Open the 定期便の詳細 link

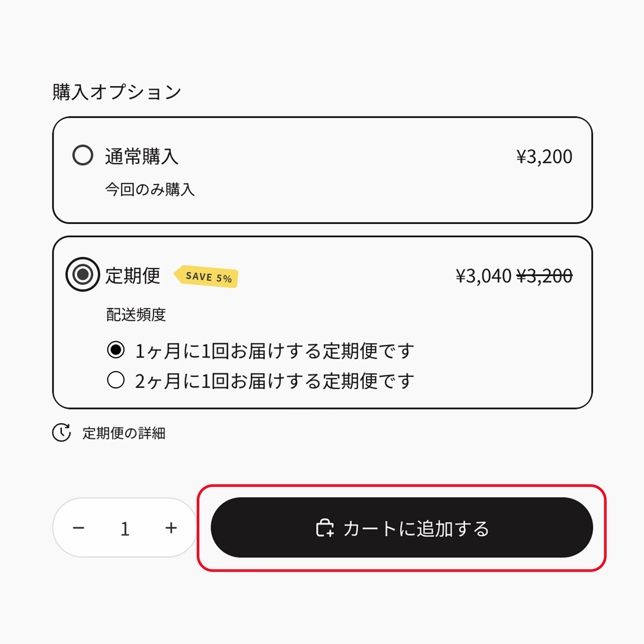(124, 433)
